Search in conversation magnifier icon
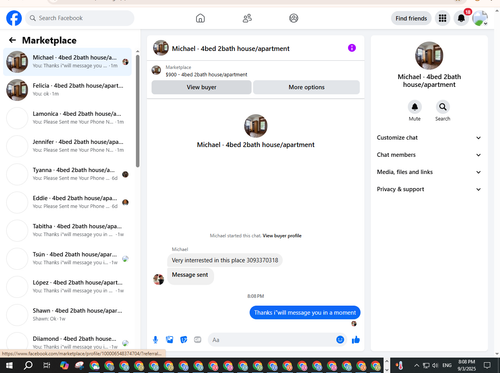Viewport: 500px width, 373px height. (x=443, y=107)
